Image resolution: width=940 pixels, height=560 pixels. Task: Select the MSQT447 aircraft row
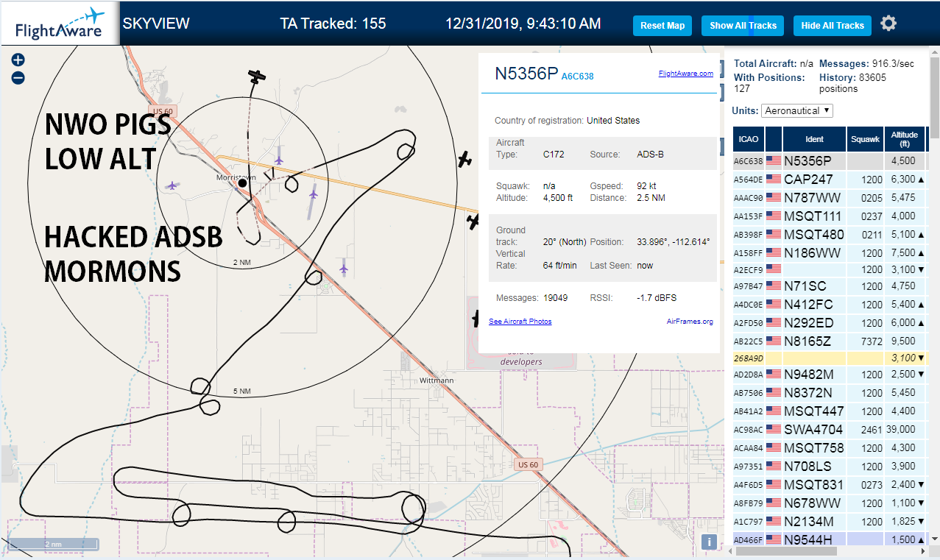830,411
